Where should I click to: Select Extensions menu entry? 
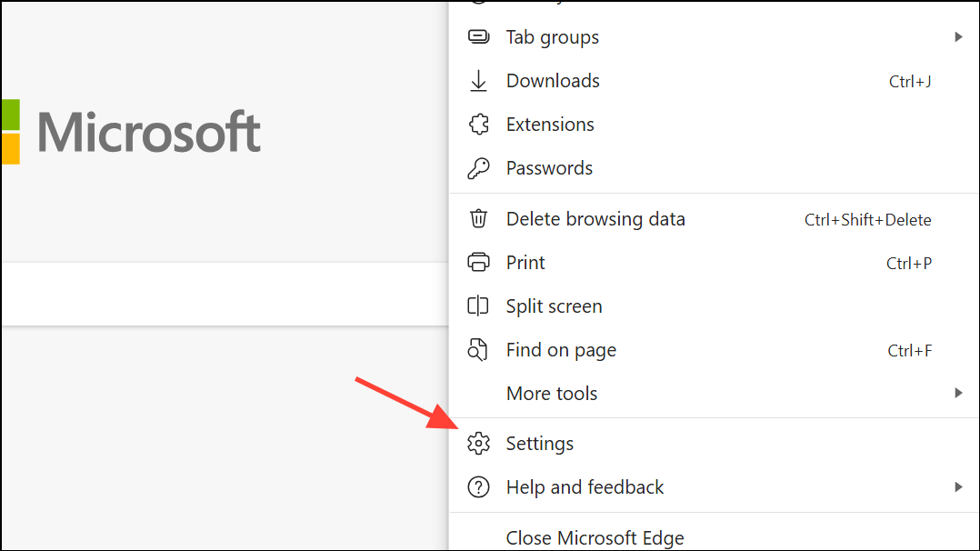click(715, 125)
